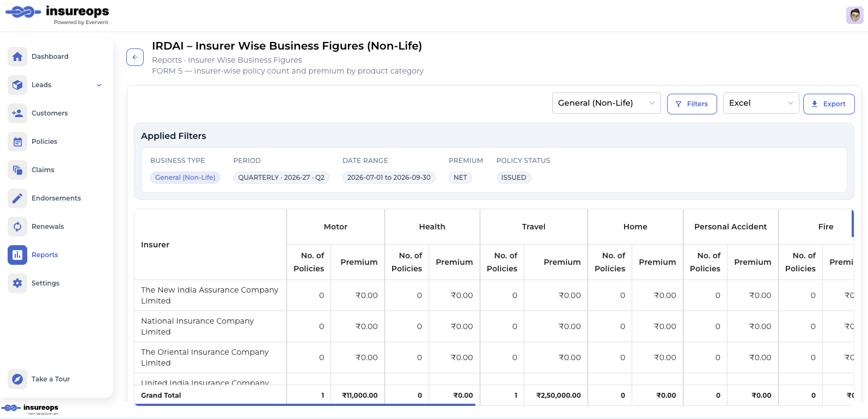Click the Filters button

[692, 104]
